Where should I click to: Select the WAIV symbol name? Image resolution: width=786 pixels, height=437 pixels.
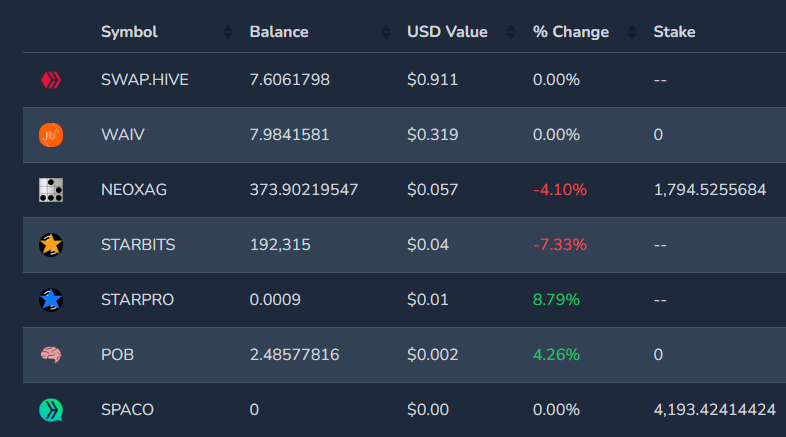coord(123,135)
